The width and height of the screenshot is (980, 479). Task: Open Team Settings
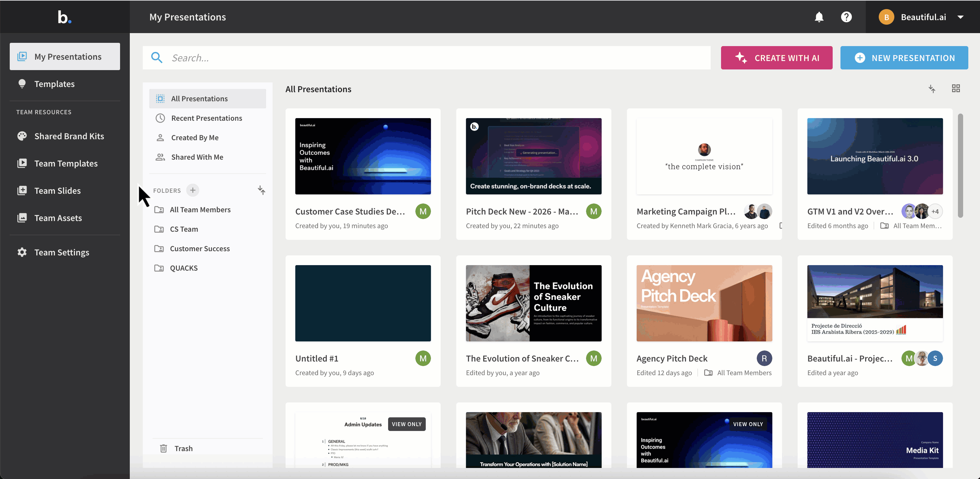[x=65, y=252]
